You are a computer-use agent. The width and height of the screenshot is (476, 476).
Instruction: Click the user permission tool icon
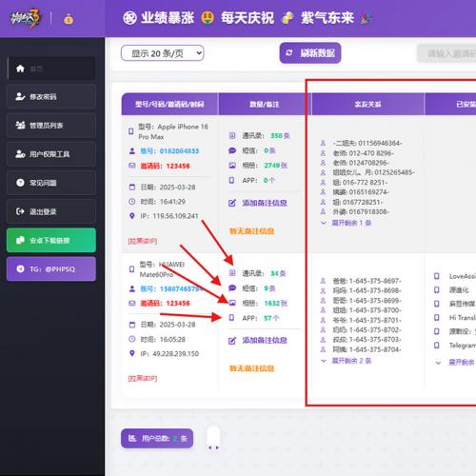coord(20,154)
